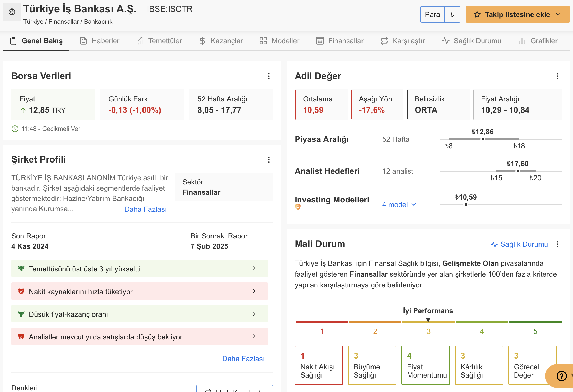Click the performance score triangle indicator

pyautogui.click(x=428, y=320)
